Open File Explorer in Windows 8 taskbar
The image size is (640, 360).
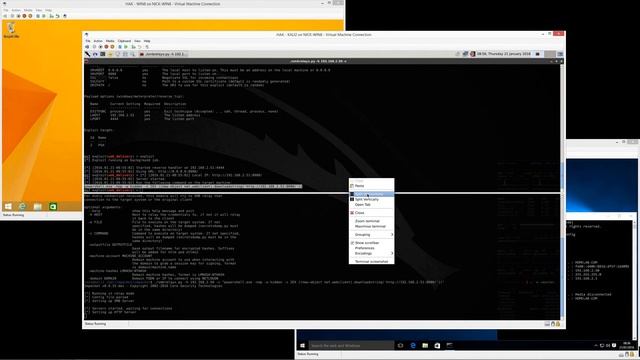coord(38,207)
